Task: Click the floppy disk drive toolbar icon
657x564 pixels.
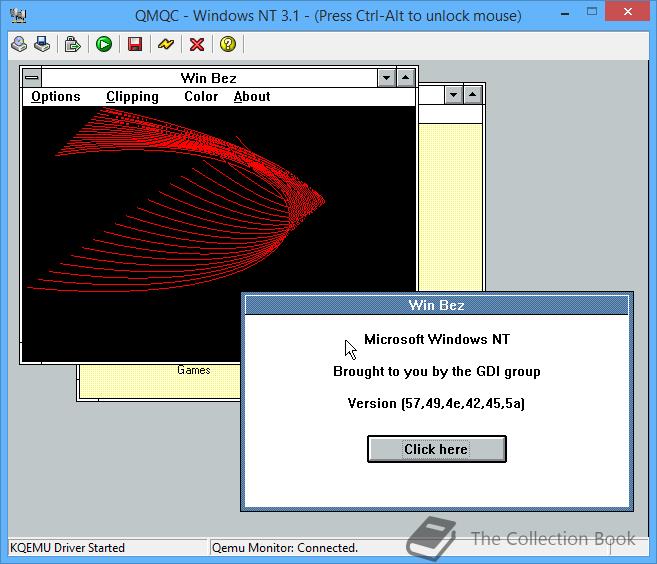Action: tap(42, 44)
